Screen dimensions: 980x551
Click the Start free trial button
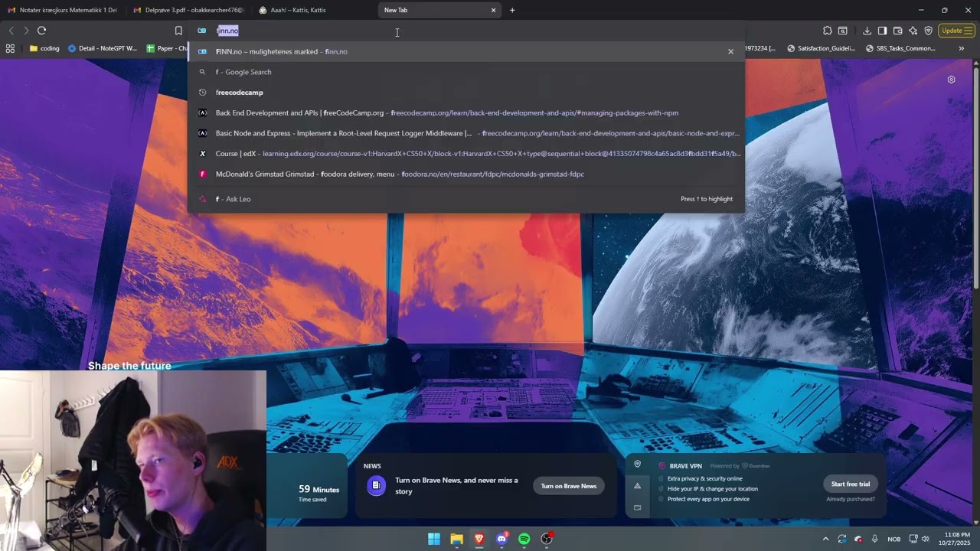click(851, 484)
